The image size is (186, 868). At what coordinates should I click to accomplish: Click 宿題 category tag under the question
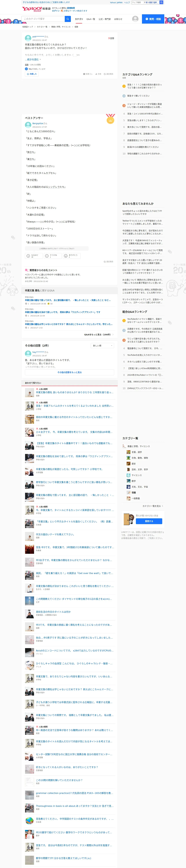tap(27, 65)
